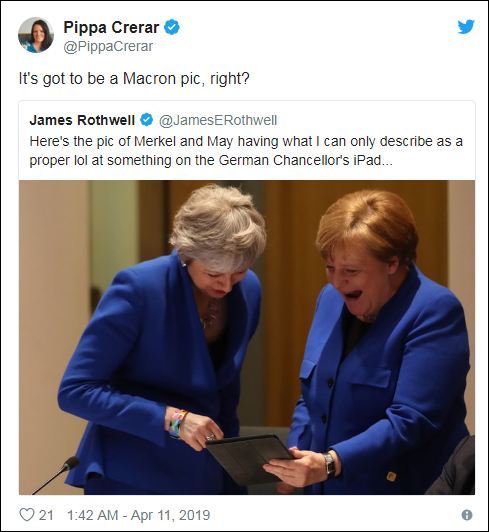Visit the @JamesERothwell handle
Screen dimensions: 489x532
click(218, 120)
